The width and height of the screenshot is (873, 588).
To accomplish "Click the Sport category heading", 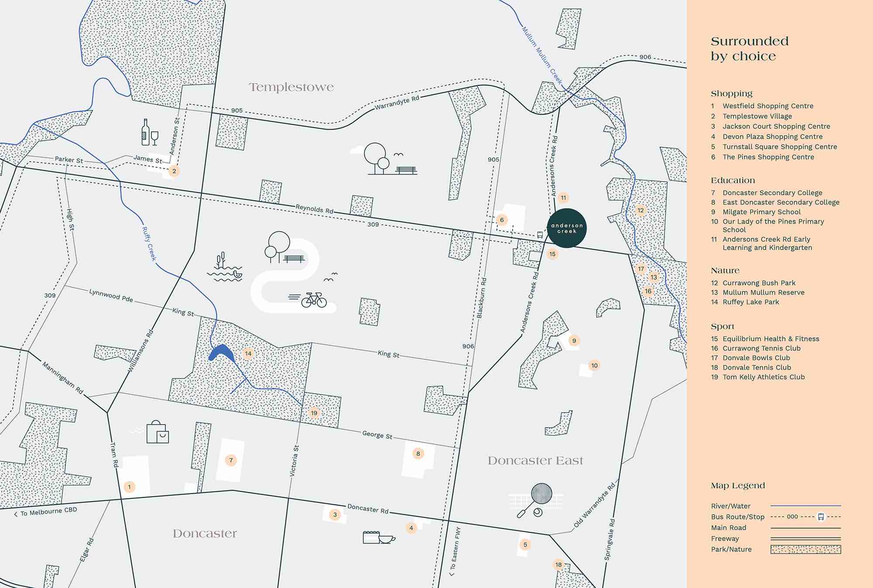I will [x=722, y=327].
